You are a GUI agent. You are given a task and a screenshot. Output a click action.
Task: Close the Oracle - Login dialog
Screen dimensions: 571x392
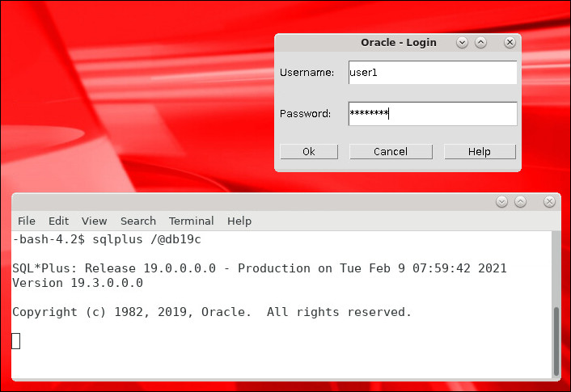pos(510,43)
